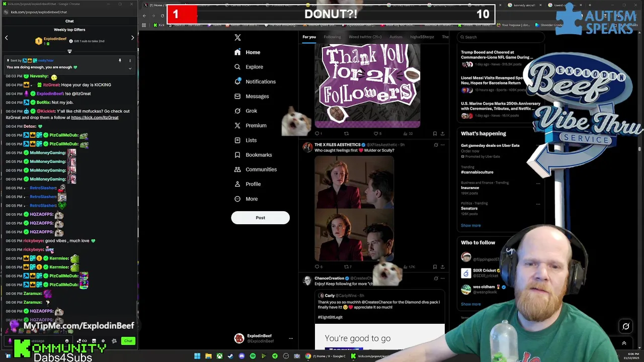Reply to the X Files Aesthetics post
644x362 pixels.
(x=318, y=266)
